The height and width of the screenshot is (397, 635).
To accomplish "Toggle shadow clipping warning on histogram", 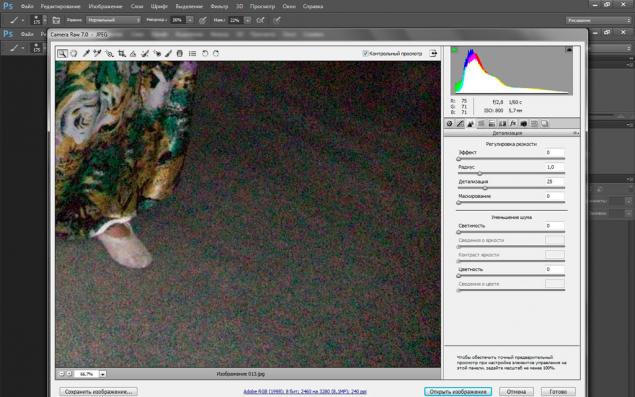I will pyautogui.click(x=454, y=50).
